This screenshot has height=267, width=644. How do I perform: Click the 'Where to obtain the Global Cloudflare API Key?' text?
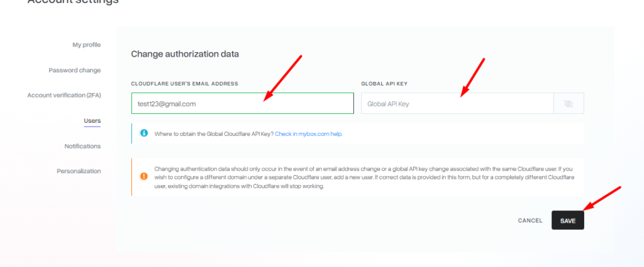click(x=214, y=134)
